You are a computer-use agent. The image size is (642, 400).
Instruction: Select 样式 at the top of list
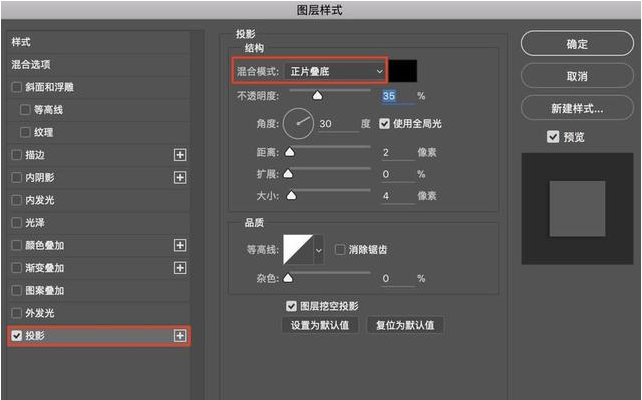click(x=21, y=42)
